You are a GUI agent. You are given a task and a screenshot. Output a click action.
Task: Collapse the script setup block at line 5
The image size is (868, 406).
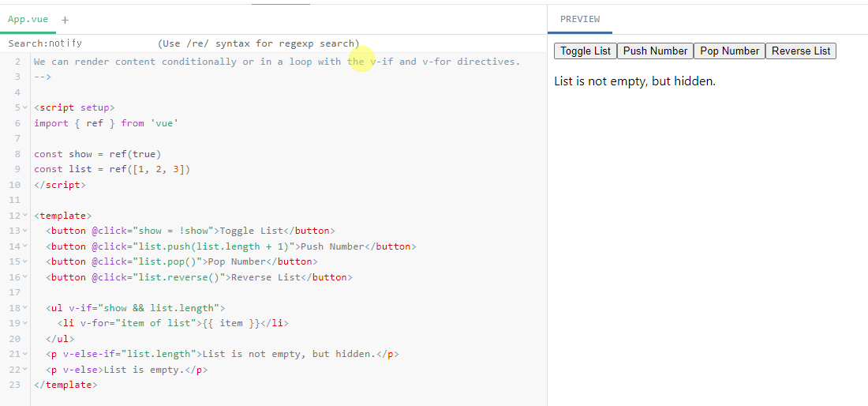[x=25, y=107]
